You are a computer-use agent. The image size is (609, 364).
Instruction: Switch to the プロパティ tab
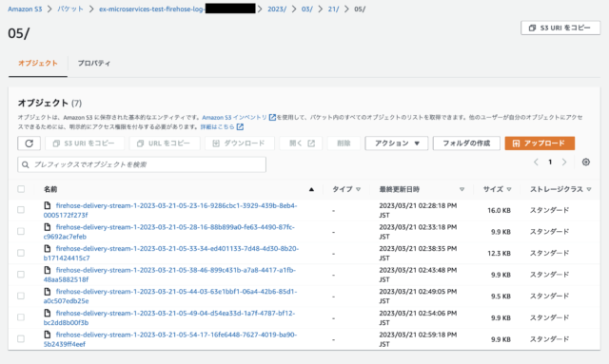93,63
